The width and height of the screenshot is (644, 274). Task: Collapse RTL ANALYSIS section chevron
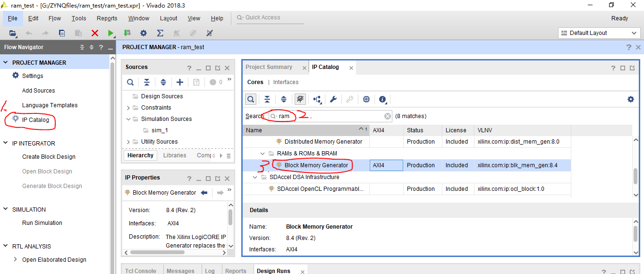[6, 246]
